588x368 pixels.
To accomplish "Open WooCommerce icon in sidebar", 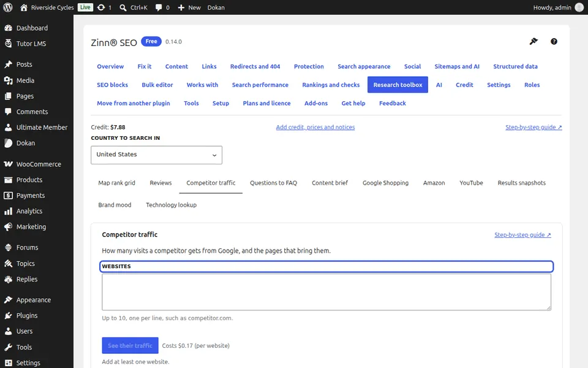I will coord(8,164).
